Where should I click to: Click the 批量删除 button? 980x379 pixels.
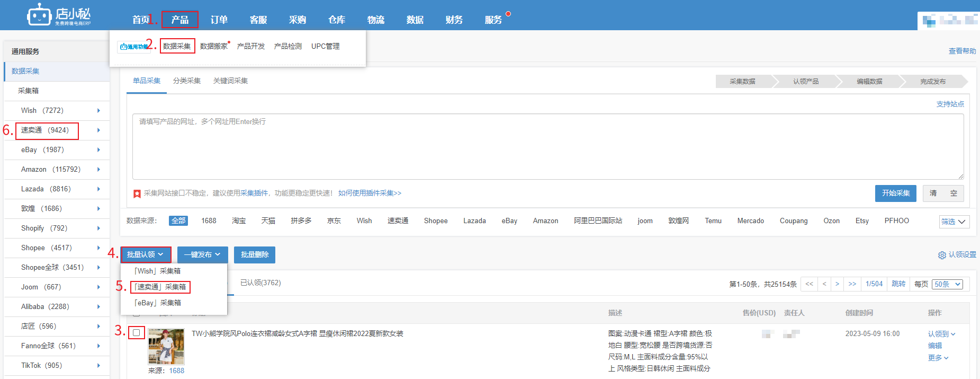click(x=255, y=254)
